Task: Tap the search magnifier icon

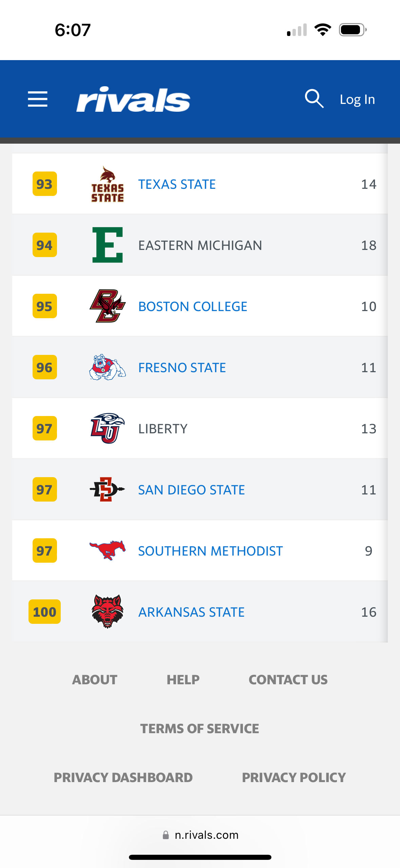Action: [314, 99]
